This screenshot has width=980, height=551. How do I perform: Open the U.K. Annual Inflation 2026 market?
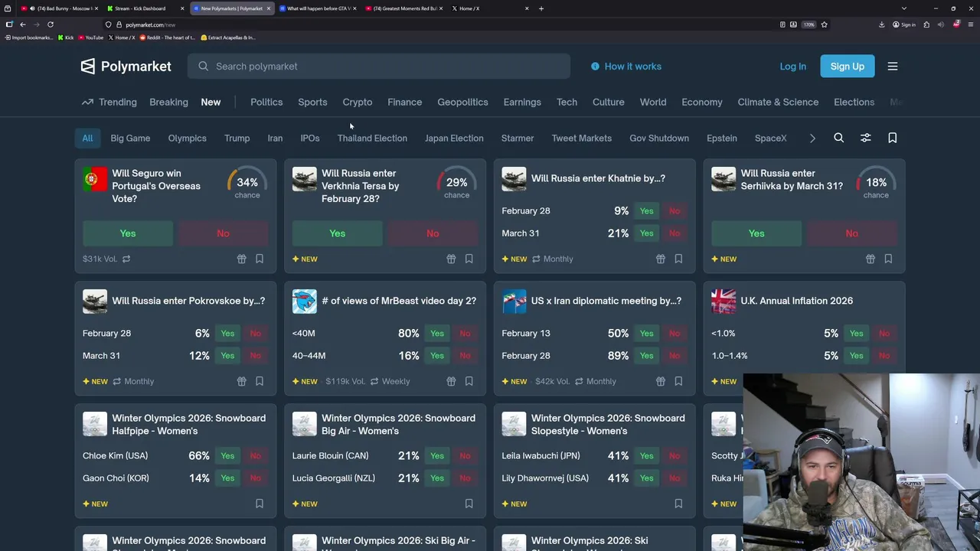pos(796,301)
